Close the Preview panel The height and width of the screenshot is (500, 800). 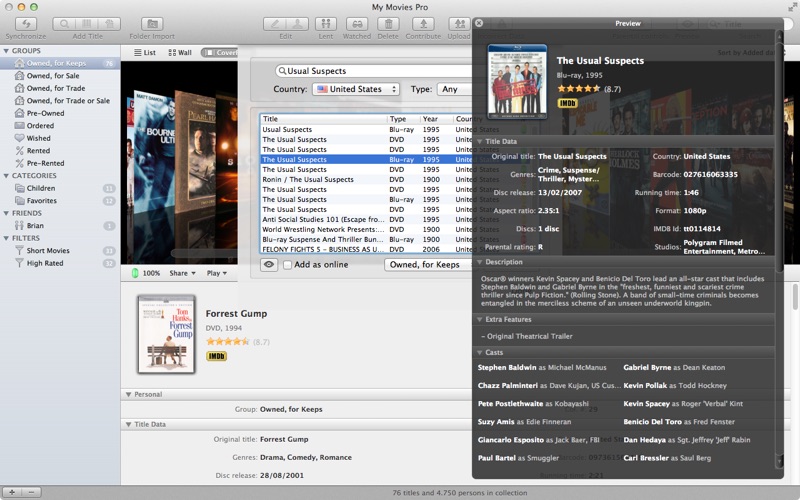[x=479, y=23]
